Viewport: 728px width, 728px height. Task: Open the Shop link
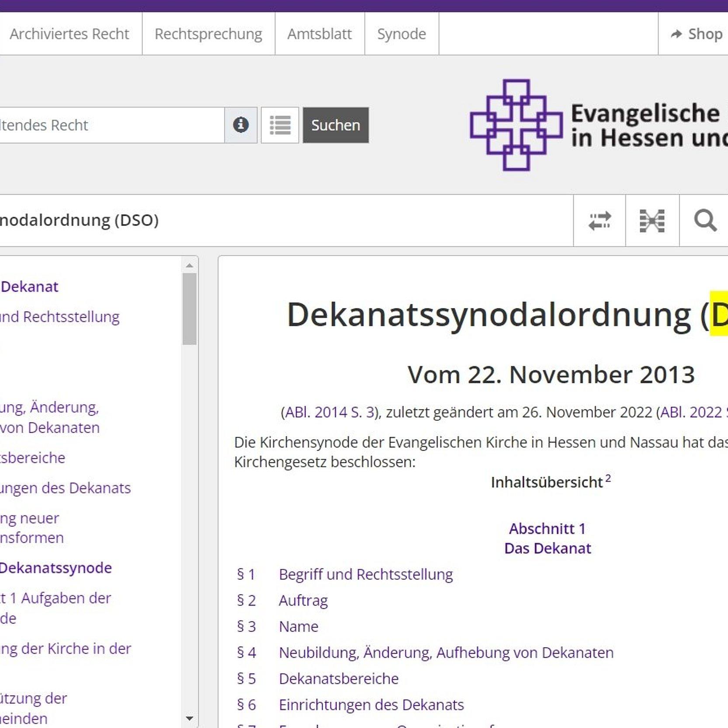pos(697,34)
